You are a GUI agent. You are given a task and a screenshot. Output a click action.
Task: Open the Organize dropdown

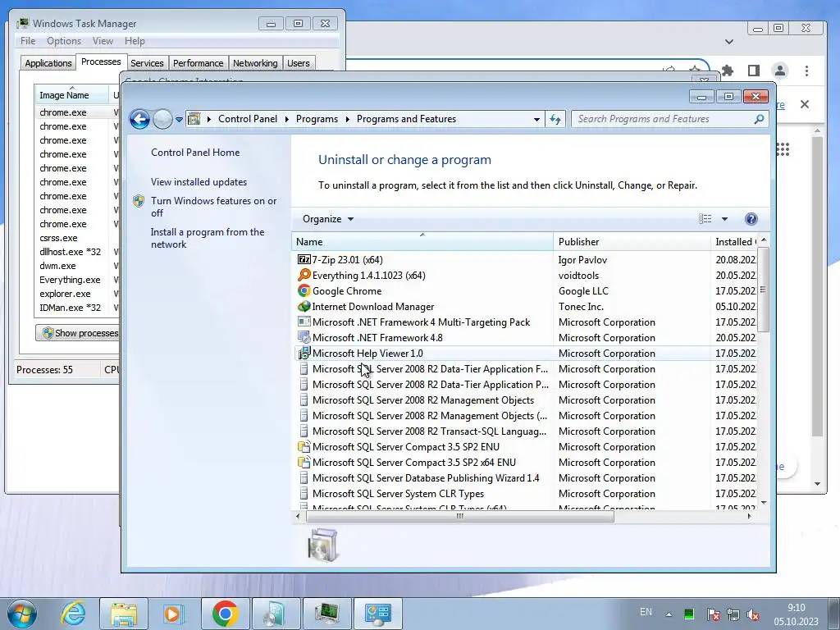(x=328, y=218)
